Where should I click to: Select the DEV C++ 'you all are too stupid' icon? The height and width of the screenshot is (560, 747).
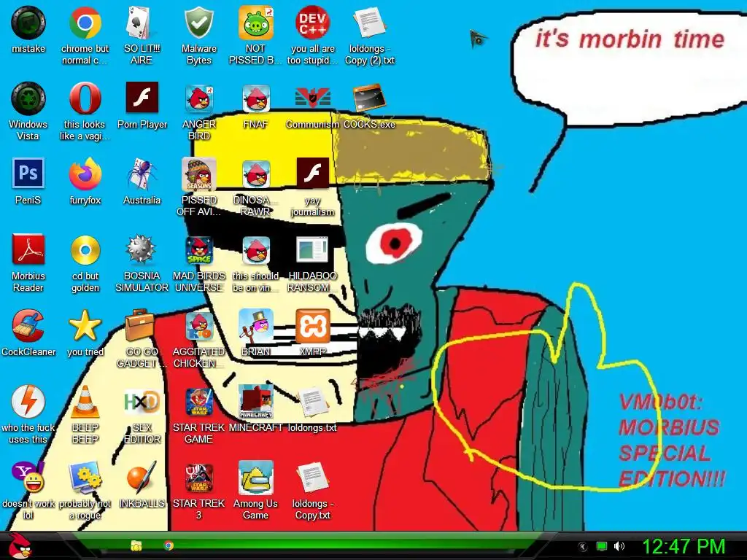pyautogui.click(x=312, y=23)
